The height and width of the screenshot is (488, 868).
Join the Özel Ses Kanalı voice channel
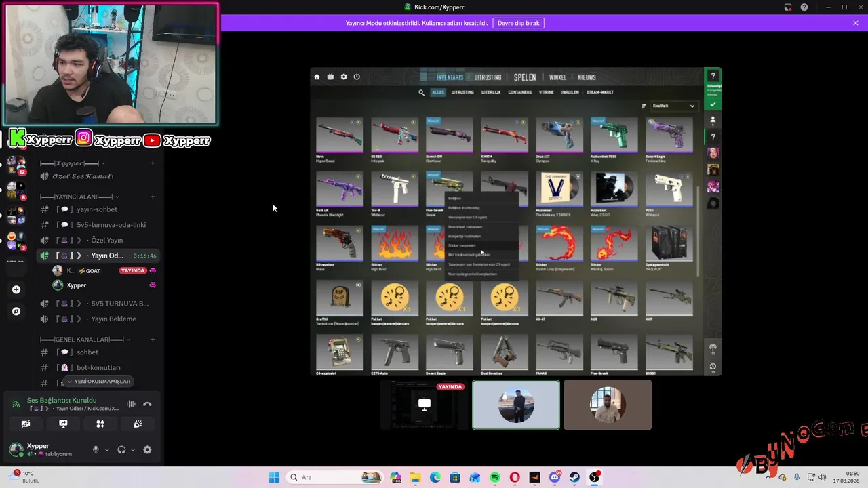99,176
